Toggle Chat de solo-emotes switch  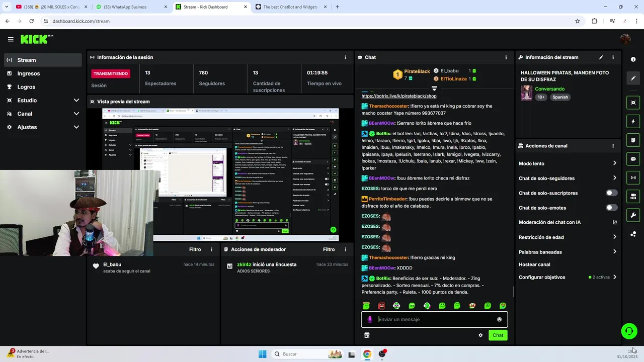611,208
